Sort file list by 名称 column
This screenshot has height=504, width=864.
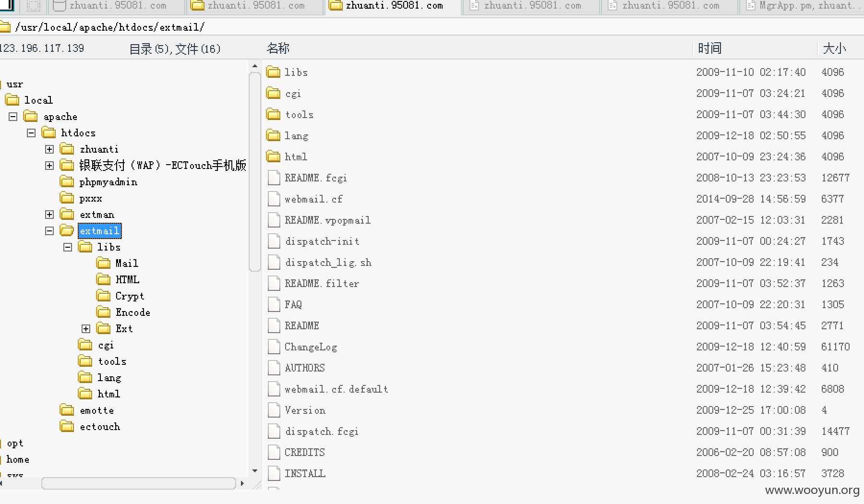(x=278, y=48)
